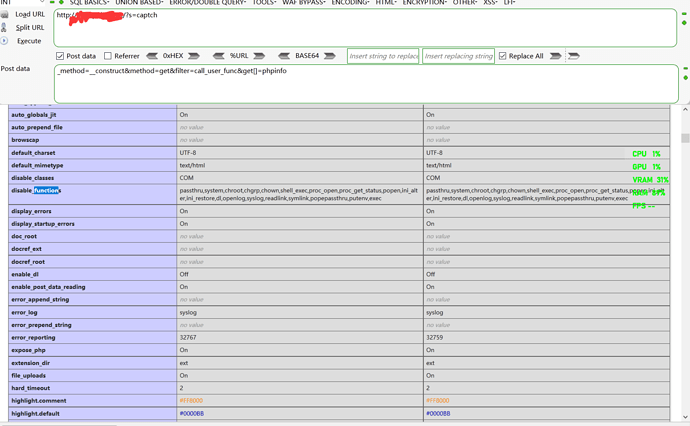
Task: Open the ENCRYPTION menu
Action: pos(425,2)
